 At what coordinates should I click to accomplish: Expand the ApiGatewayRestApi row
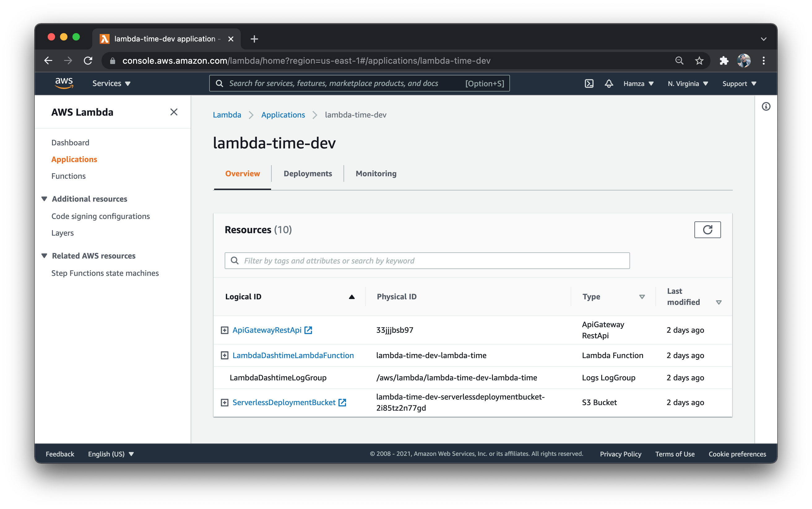[225, 330]
